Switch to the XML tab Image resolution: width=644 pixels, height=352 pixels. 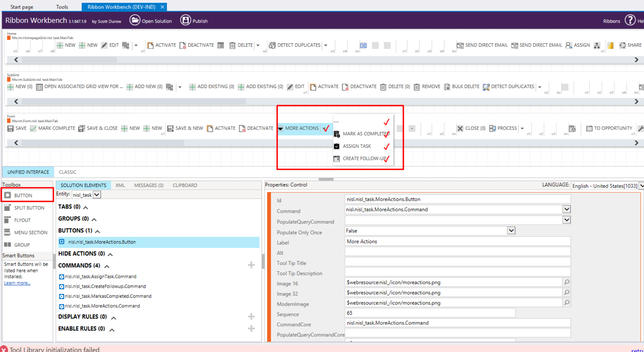(120, 185)
